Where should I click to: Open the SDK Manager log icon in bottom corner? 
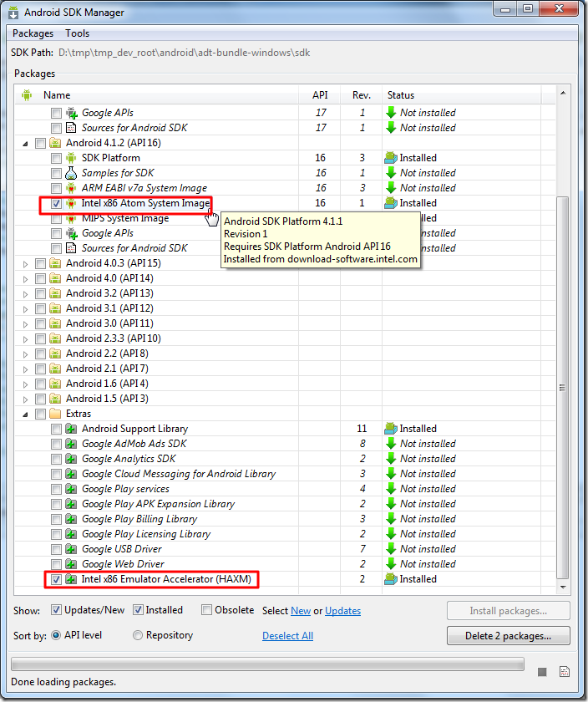565,672
